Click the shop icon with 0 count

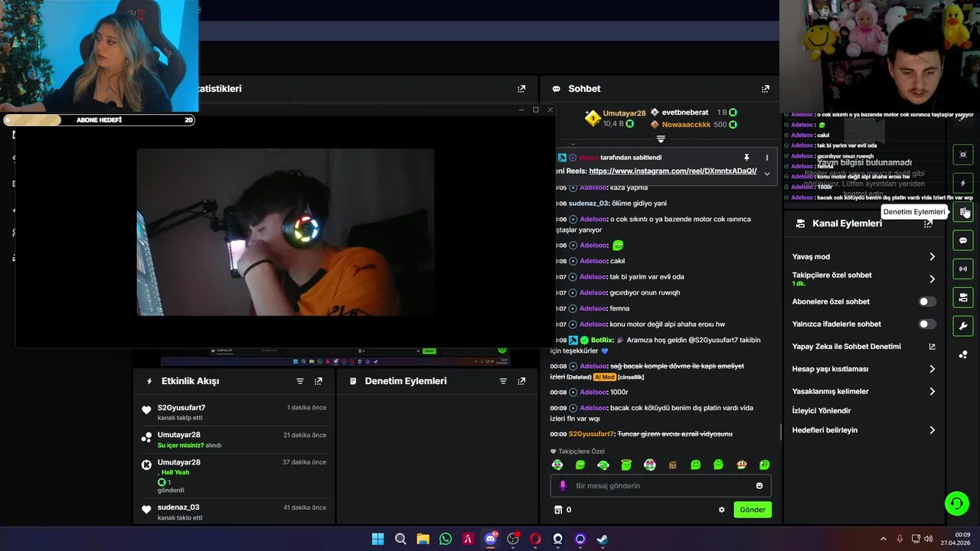pos(558,510)
